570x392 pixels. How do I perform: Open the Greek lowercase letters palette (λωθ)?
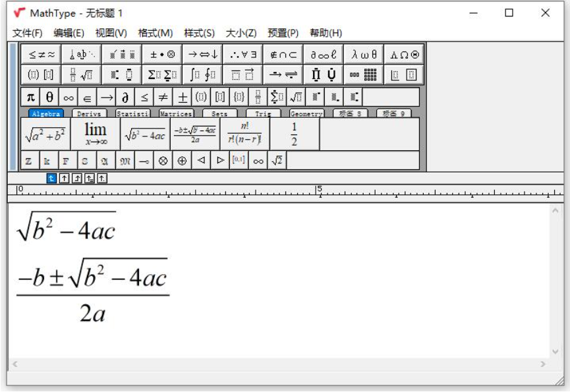tap(364, 55)
